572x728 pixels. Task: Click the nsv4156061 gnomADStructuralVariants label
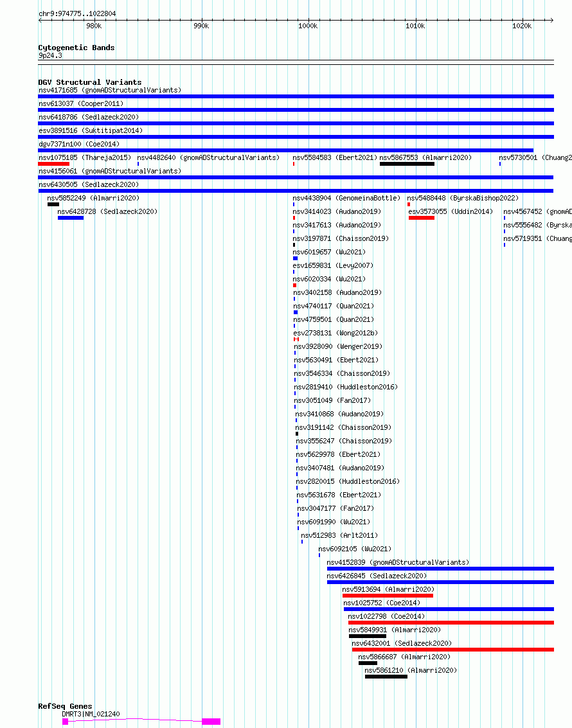110,171
